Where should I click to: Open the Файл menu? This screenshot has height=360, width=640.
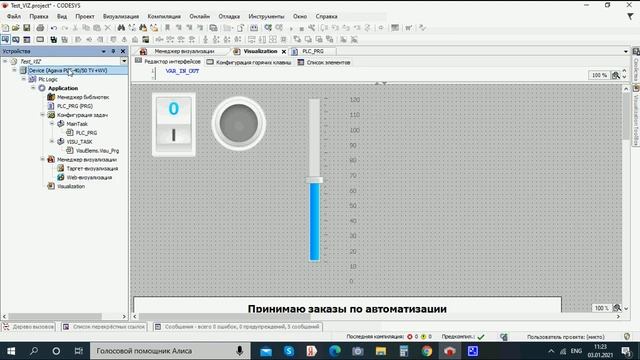[x=14, y=16]
